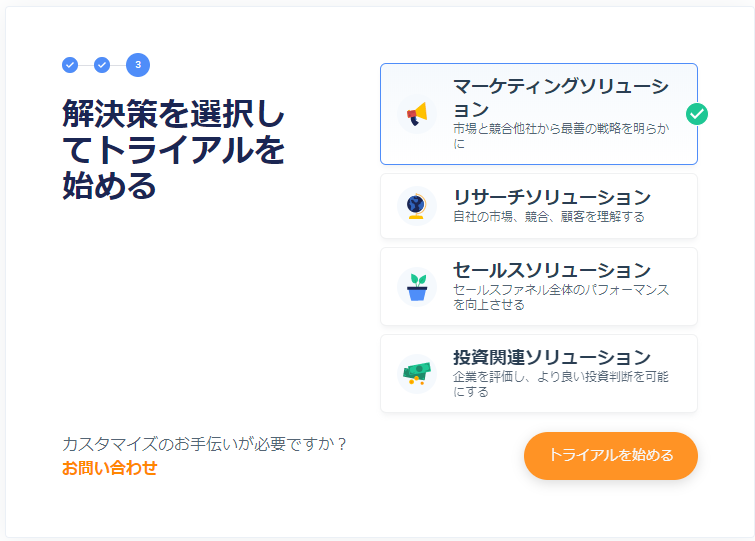755x541 pixels.
Task: Pick セールスソリューション option
Action: (x=551, y=270)
